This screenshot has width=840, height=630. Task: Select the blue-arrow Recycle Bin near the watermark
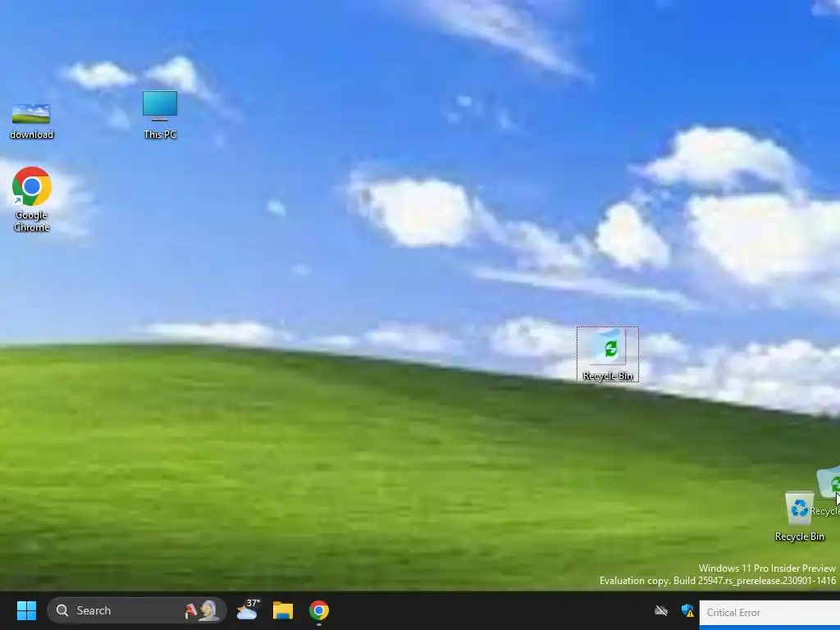click(x=799, y=516)
